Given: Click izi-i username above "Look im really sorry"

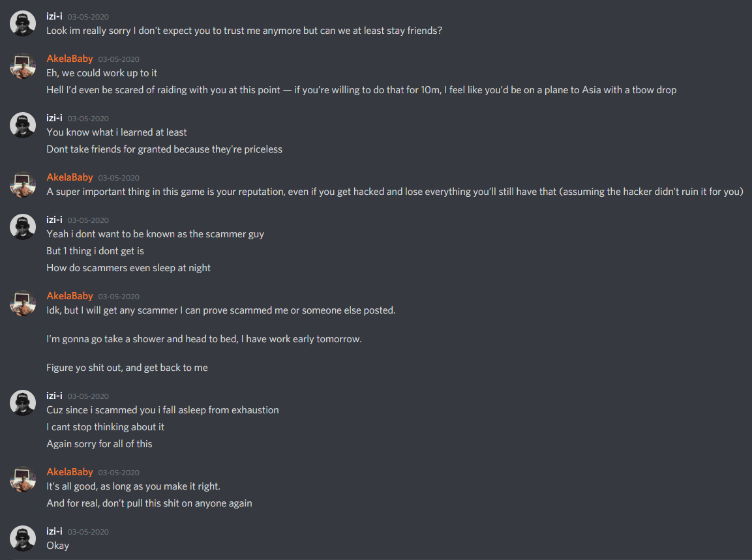Looking at the screenshot, I should point(54,16).
